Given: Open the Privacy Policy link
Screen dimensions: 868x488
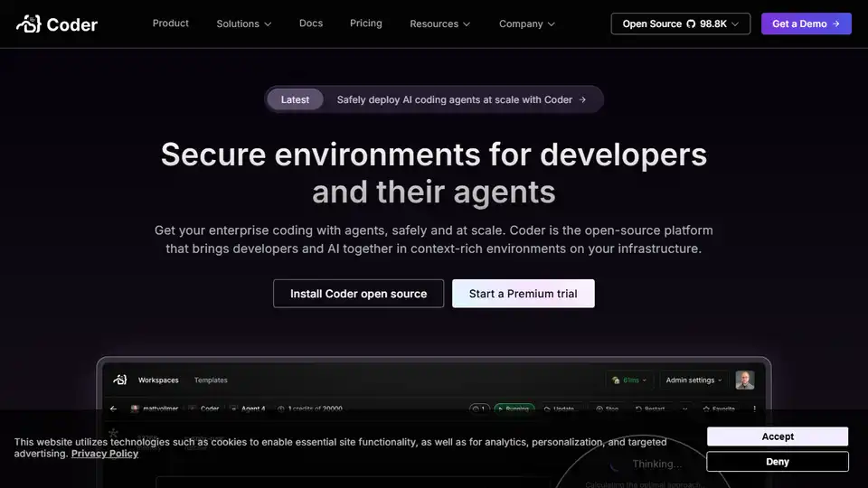Looking at the screenshot, I should [x=105, y=454].
